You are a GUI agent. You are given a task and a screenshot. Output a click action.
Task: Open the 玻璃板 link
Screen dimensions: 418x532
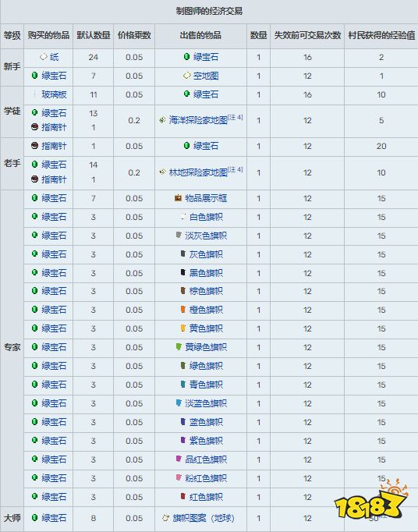pos(54,94)
